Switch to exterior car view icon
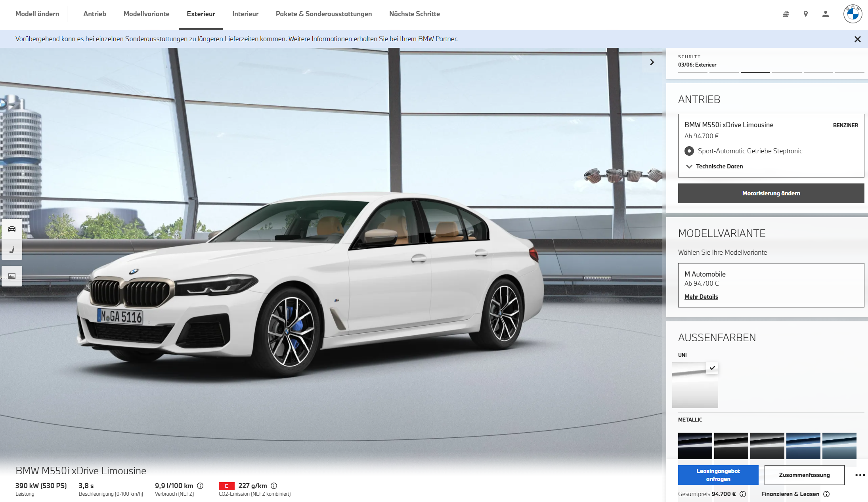The width and height of the screenshot is (868, 502). 12,229
